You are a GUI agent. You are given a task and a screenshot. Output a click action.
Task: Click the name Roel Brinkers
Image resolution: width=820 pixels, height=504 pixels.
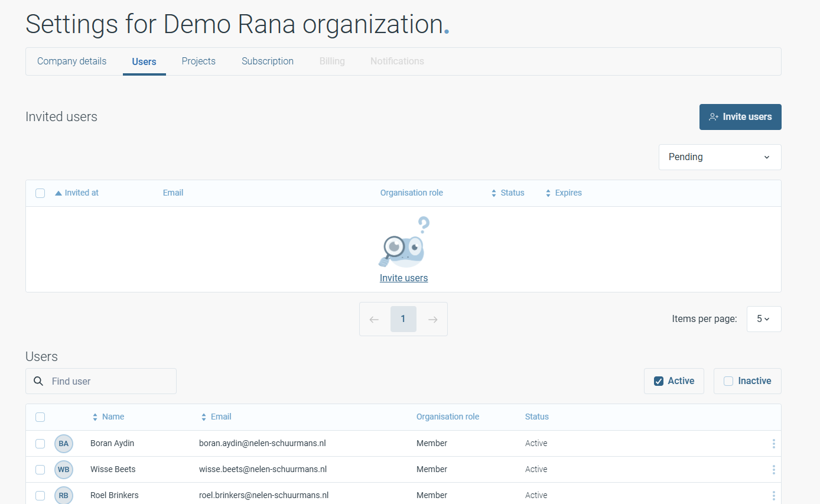(x=115, y=496)
